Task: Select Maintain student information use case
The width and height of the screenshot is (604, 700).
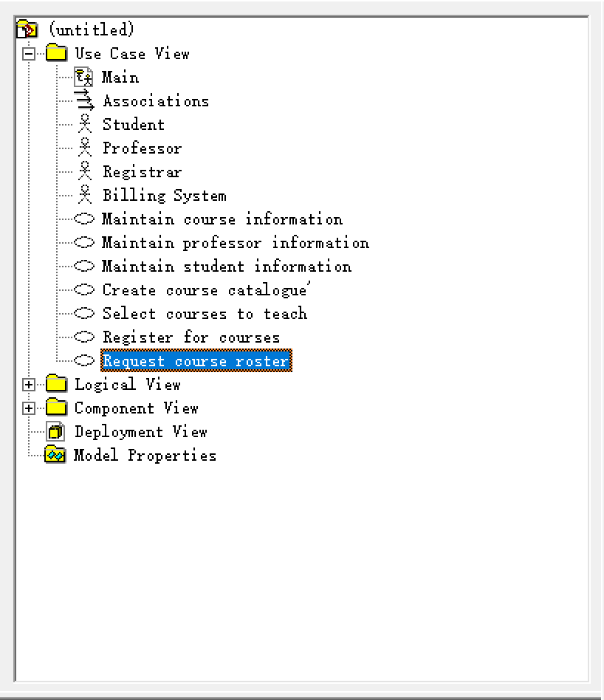Action: 226,267
